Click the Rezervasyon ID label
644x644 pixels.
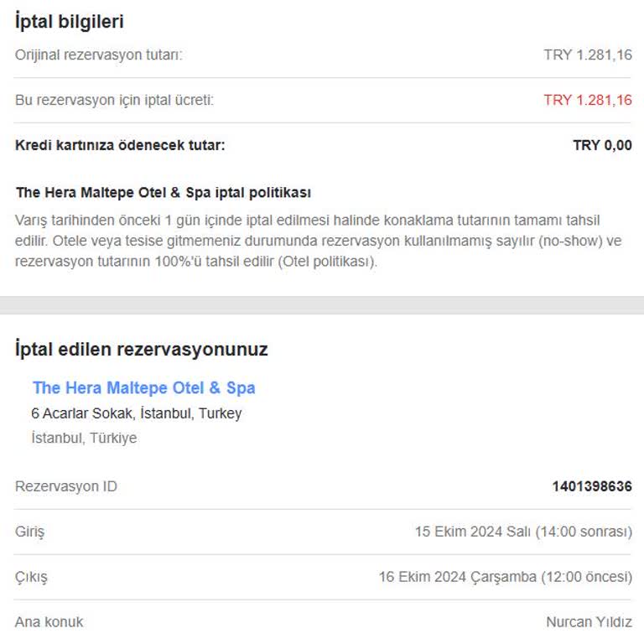[66, 486]
